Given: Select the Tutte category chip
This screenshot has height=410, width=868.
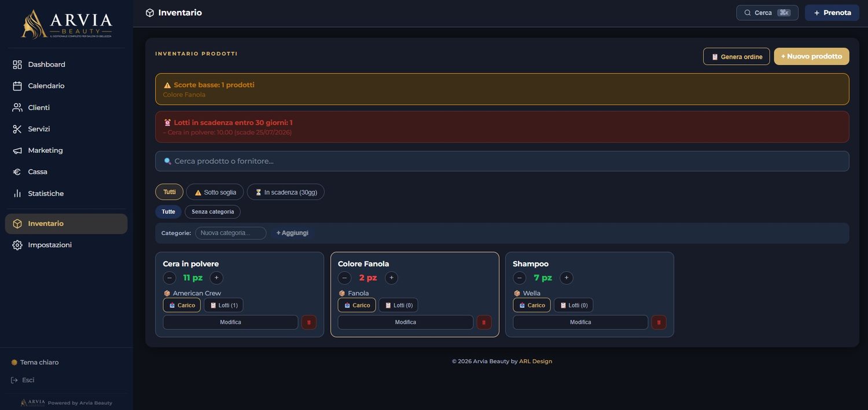Looking at the screenshot, I should click(168, 212).
